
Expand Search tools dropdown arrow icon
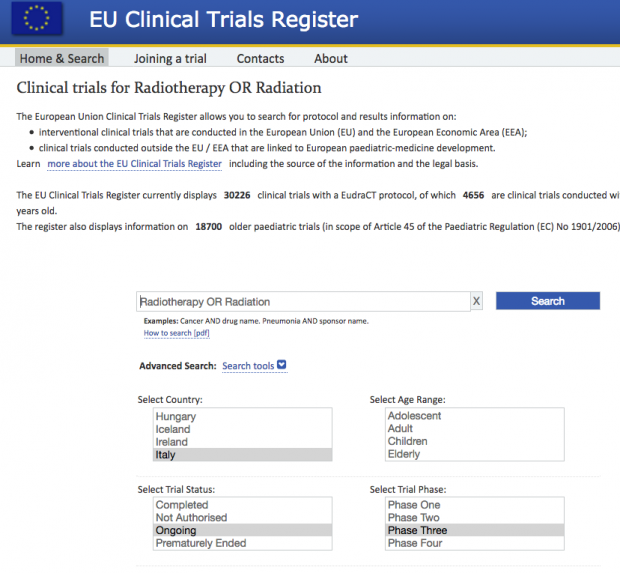(x=282, y=364)
